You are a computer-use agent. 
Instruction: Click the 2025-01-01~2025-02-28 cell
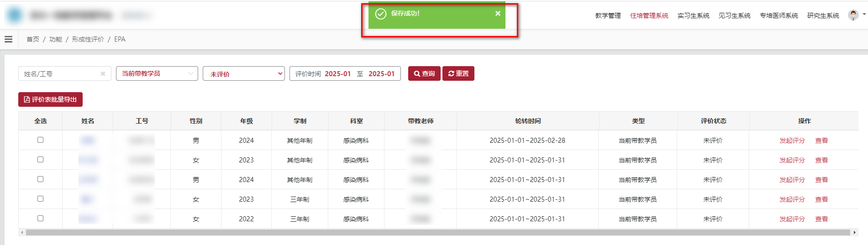tap(527, 141)
